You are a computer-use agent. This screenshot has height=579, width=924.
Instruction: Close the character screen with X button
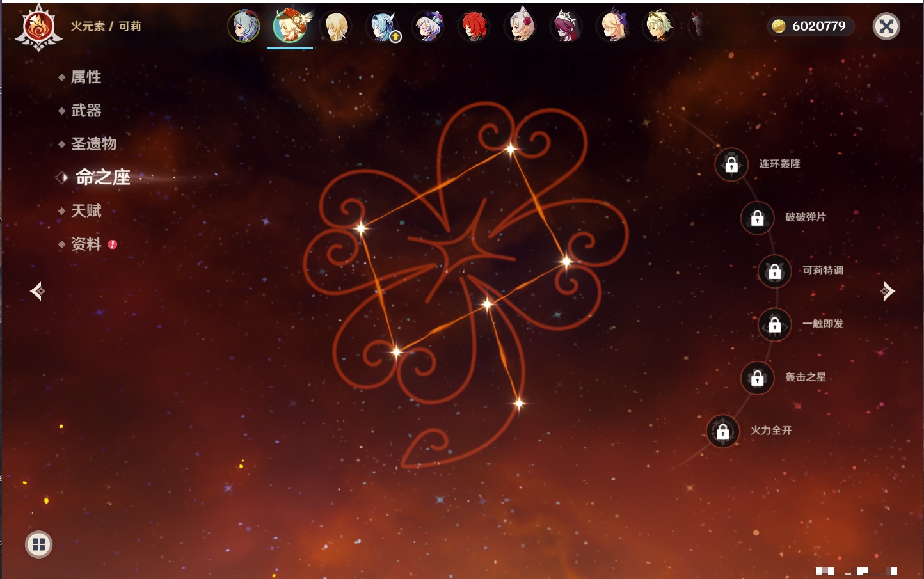(886, 26)
